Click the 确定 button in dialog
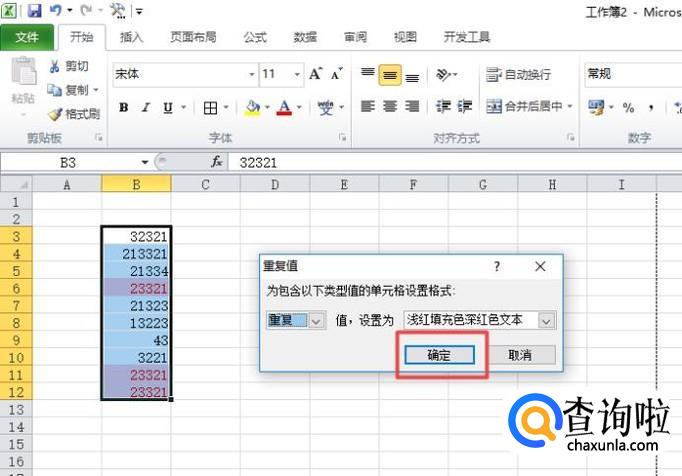682x476 pixels. pos(438,355)
